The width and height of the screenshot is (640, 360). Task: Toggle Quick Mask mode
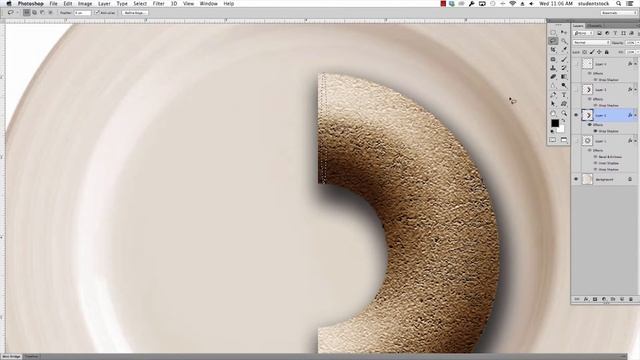point(553,140)
